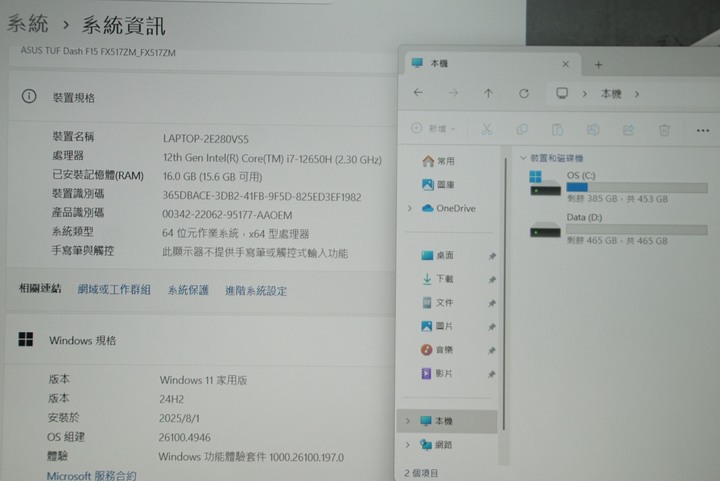Click the 16.0 GB RAM value

click(212, 177)
